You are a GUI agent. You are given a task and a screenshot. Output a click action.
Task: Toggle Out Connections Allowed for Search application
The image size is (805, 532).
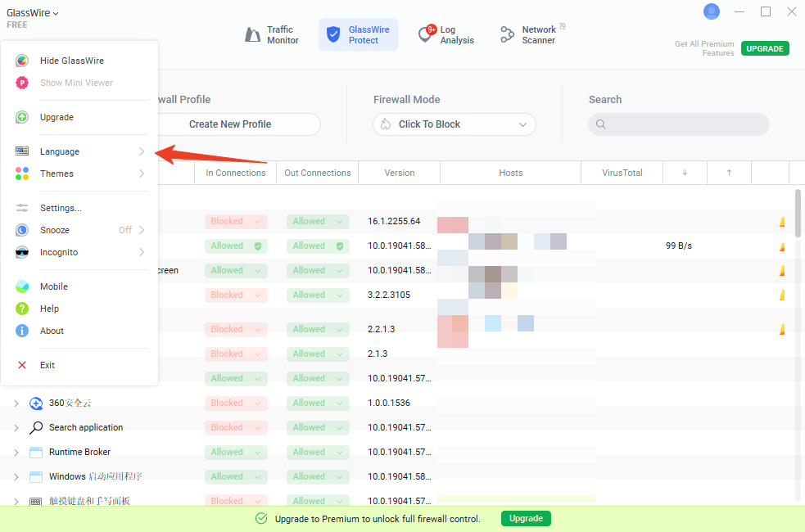tap(318, 427)
